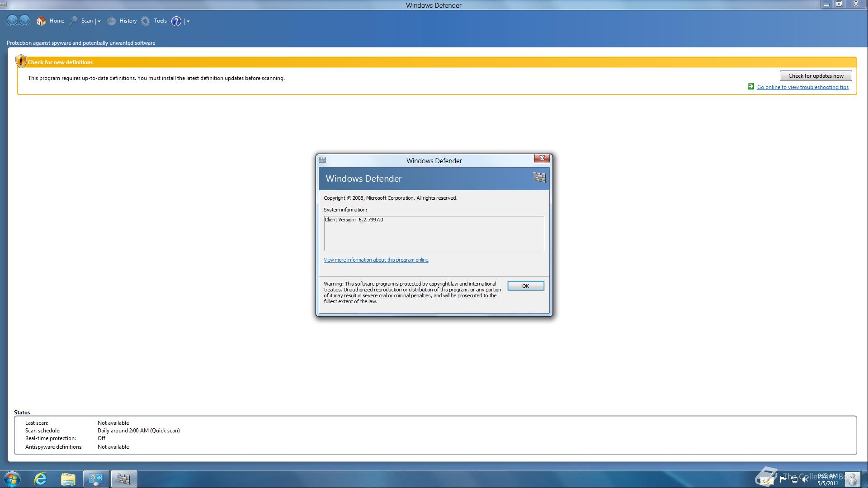Open the Tools page
The width and height of the screenshot is (868, 488).
[x=160, y=21]
